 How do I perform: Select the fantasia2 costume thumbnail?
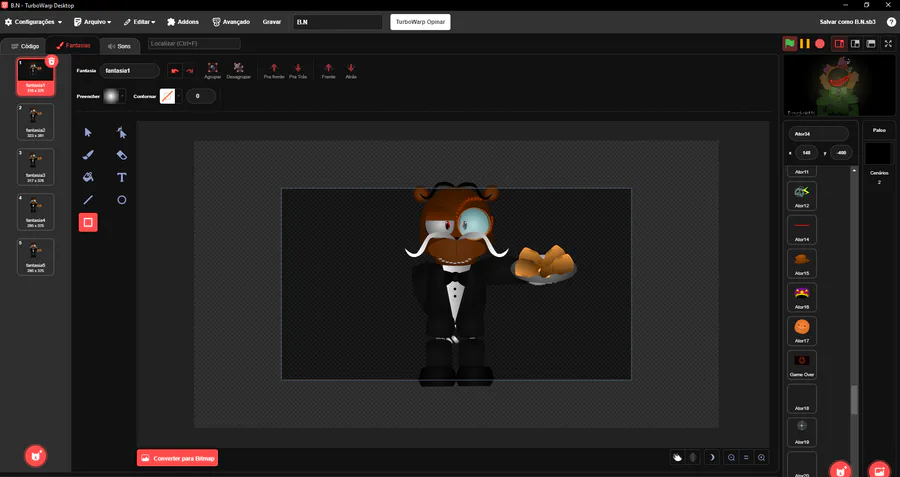pos(36,122)
